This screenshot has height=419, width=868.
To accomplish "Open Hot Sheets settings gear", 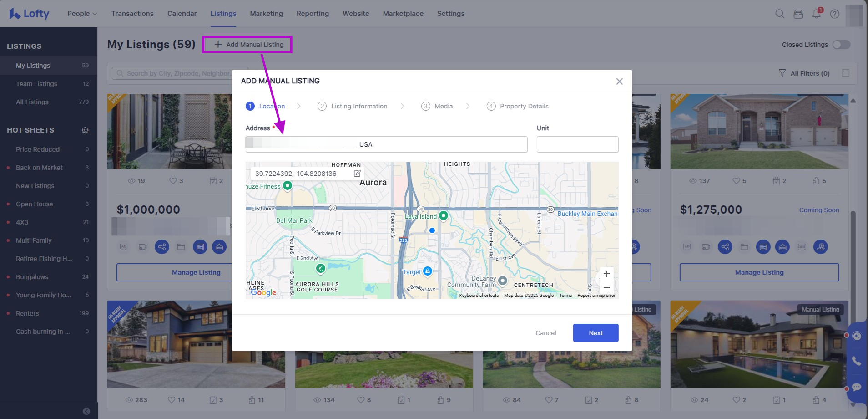I will [x=85, y=130].
